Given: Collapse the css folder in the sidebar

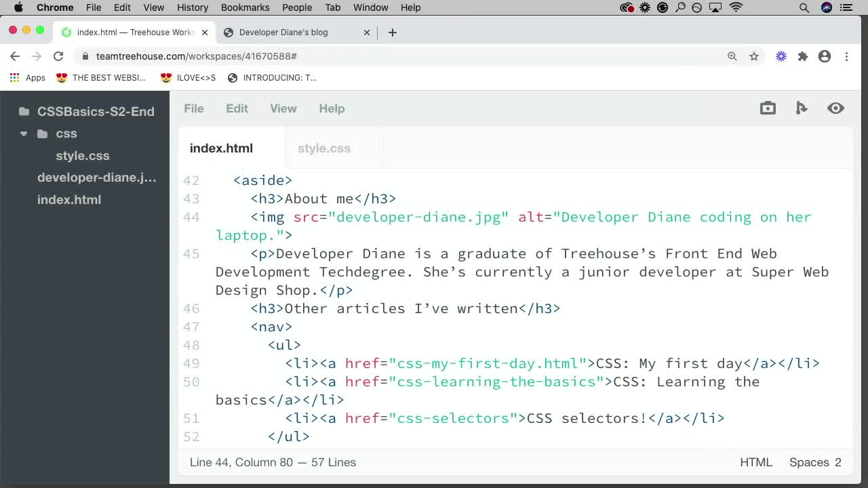Looking at the screenshot, I should tap(24, 134).
